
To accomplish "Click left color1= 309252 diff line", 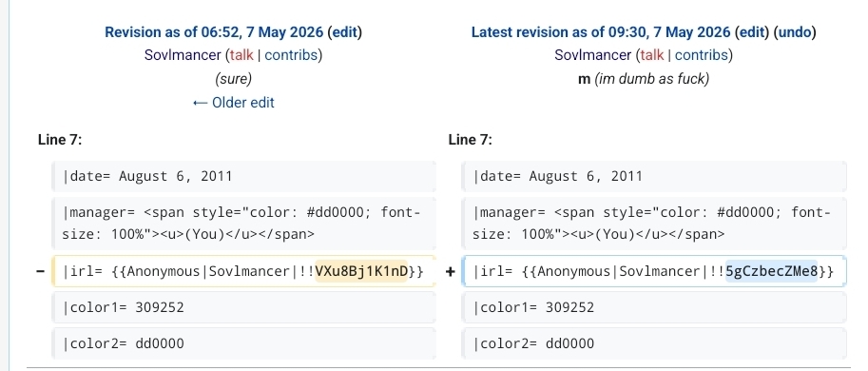I will point(243,307).
